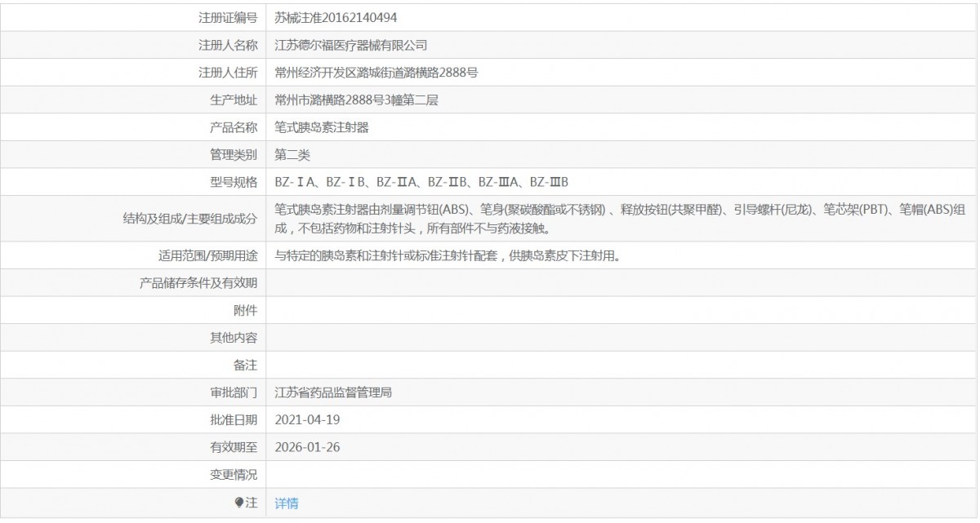Open the 详情 link
Screen dimensions: 980x523
click(287, 503)
